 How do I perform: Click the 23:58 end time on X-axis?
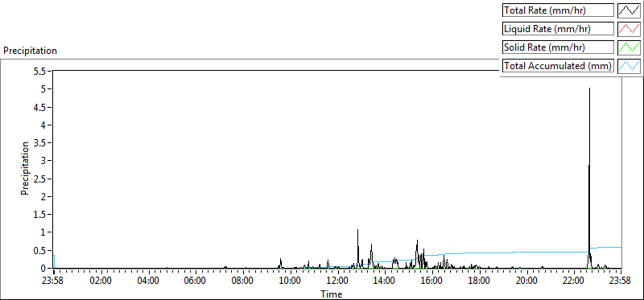[x=619, y=282]
